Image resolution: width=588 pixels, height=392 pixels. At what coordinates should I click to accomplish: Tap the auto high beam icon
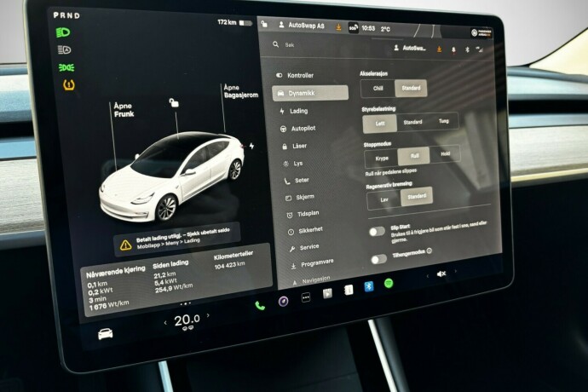pyautogui.click(x=64, y=49)
